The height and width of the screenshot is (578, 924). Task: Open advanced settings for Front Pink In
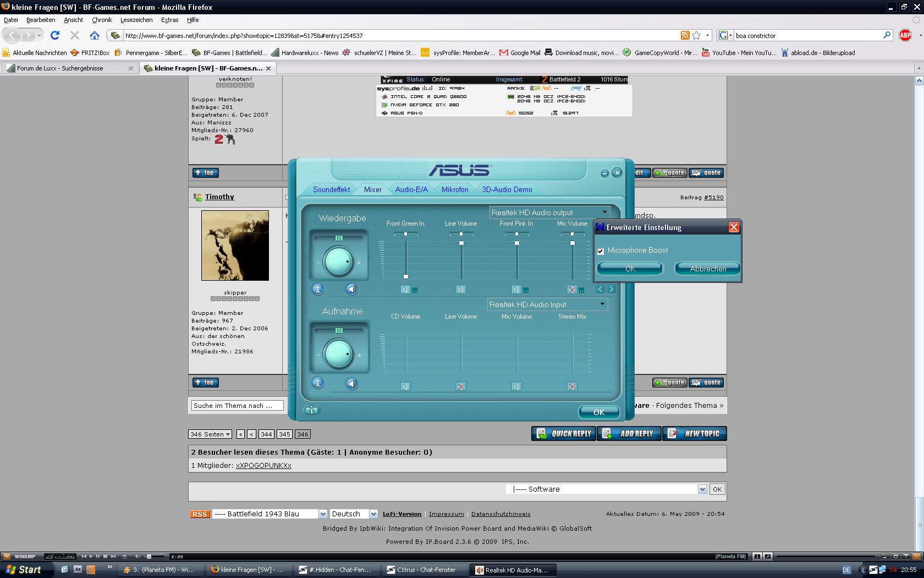point(526,290)
